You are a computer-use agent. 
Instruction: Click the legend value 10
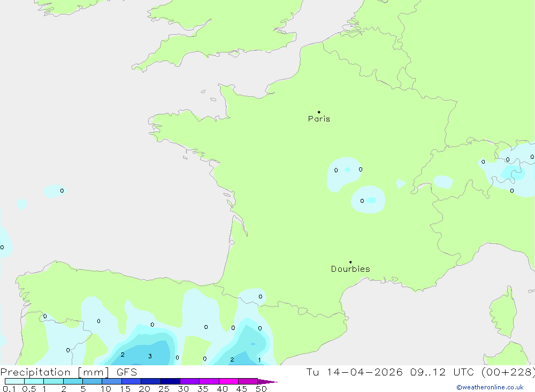pyautogui.click(x=106, y=389)
